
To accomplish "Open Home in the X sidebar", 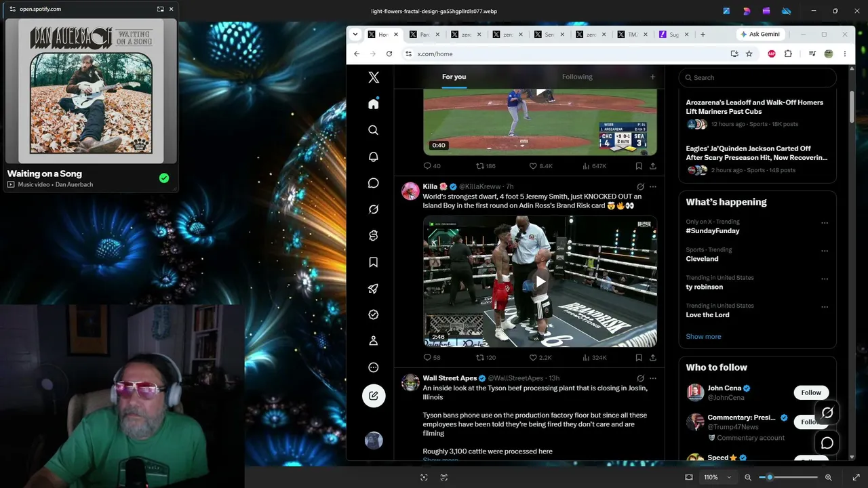I will pyautogui.click(x=374, y=104).
